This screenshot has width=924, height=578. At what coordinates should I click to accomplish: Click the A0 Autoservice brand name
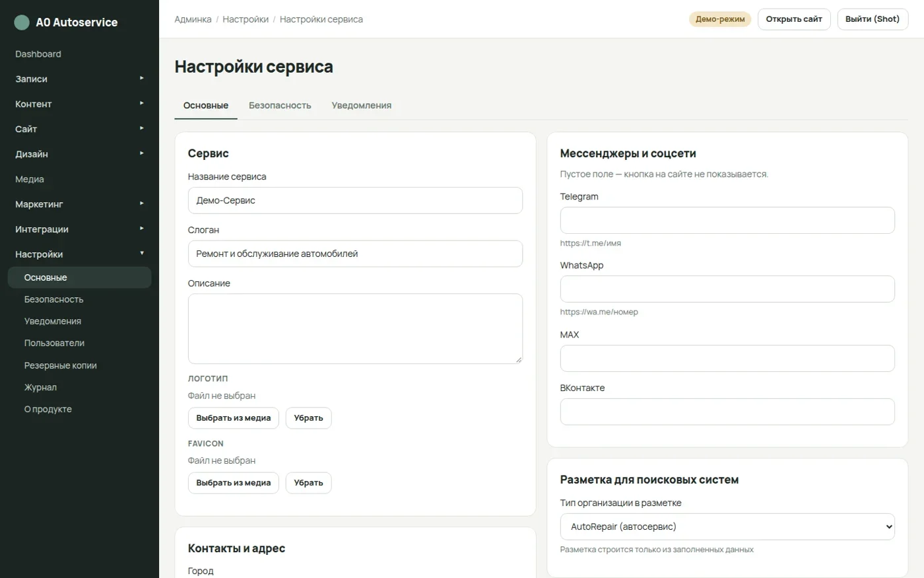(x=77, y=22)
